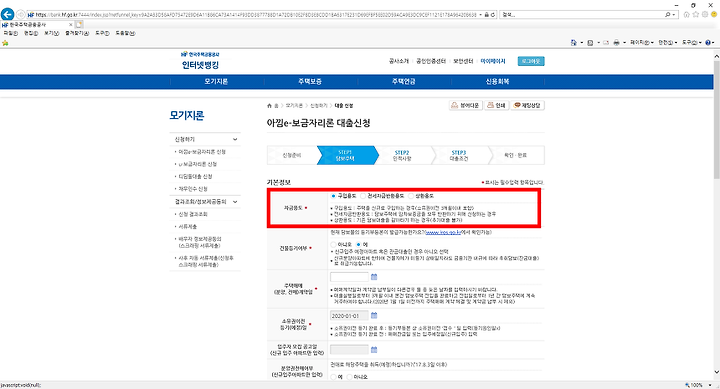720x389 pixels.
Task: Open the 공인인증센터 link
Action: 431,61
